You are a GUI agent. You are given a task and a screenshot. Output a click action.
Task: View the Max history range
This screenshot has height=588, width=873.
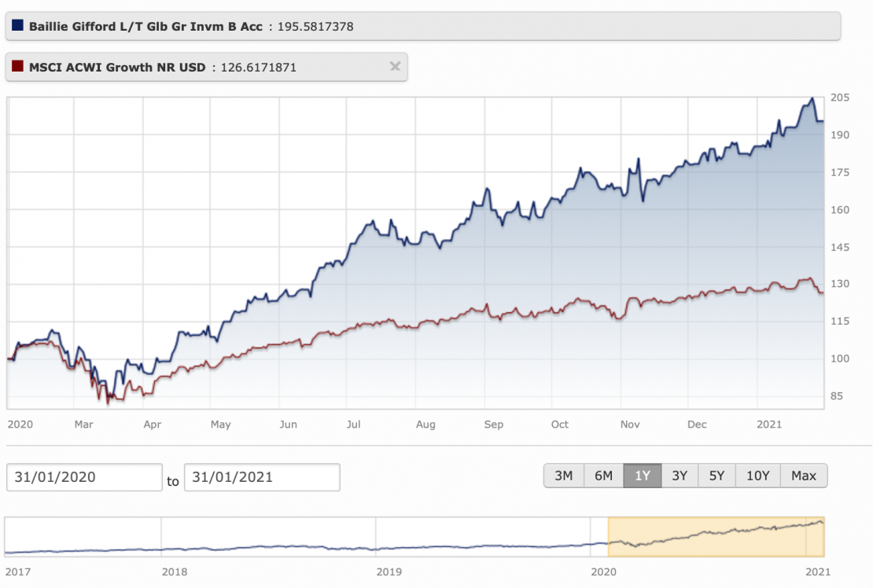(x=804, y=476)
